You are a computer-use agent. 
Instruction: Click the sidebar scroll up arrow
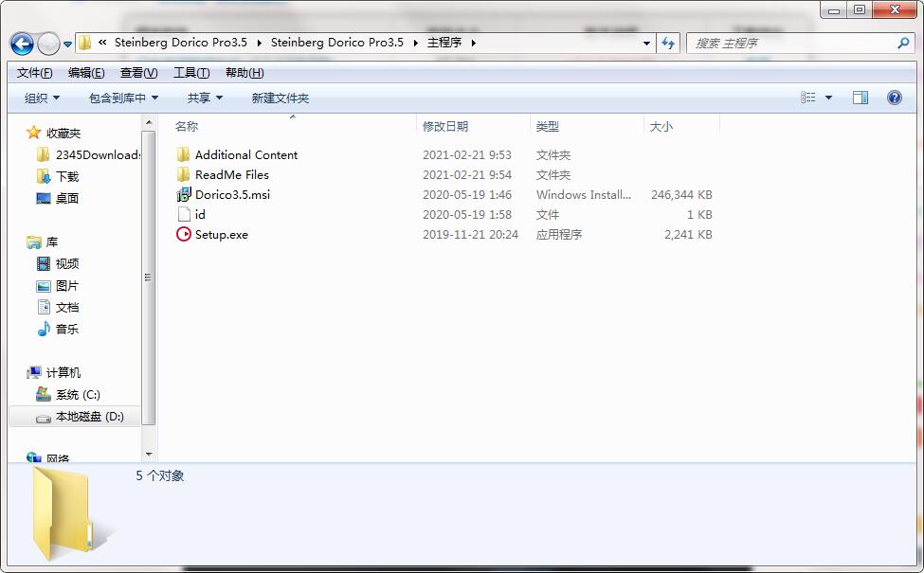click(149, 122)
